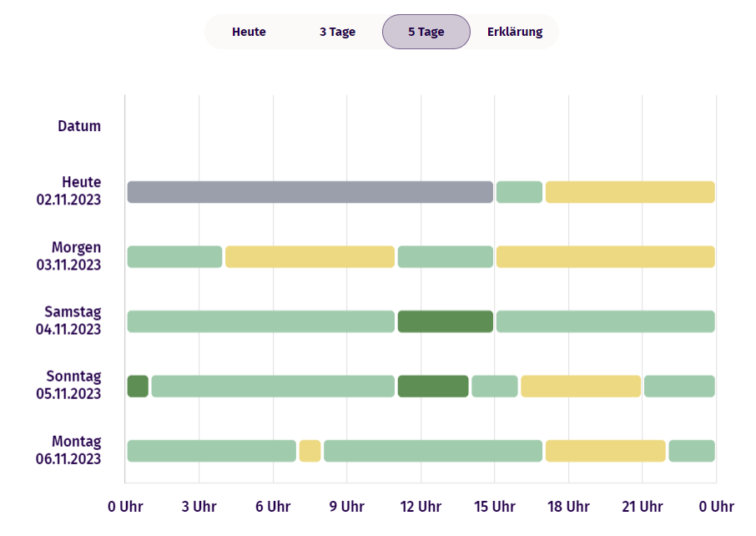Screen dimensions: 756x536
Task: Select the 3 Tage tab
Action: (337, 32)
